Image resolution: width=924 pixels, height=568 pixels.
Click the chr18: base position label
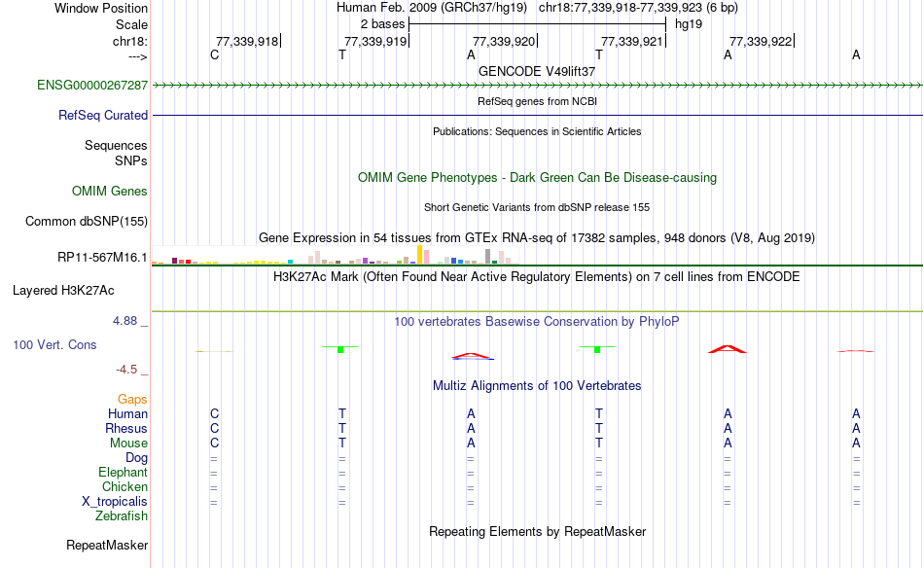tap(129, 41)
